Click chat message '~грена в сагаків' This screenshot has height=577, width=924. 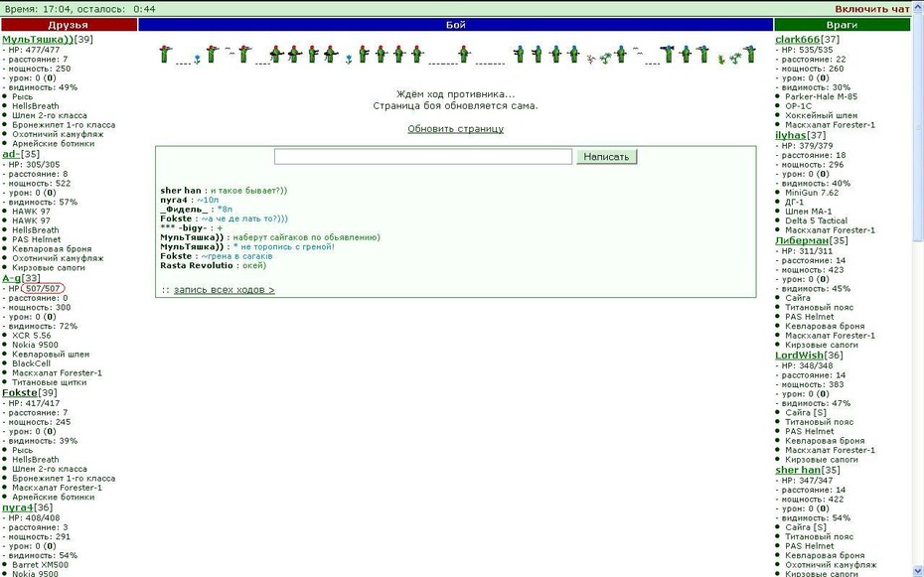coord(236,256)
